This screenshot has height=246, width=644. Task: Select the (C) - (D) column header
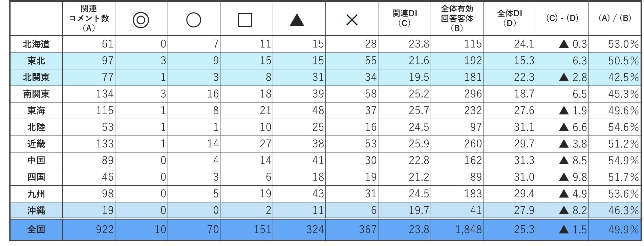tap(562, 18)
